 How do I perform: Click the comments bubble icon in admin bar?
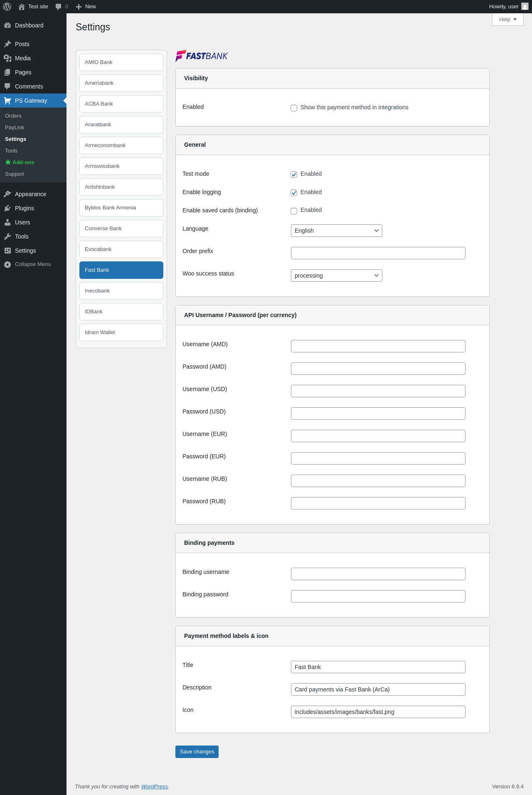(x=58, y=7)
